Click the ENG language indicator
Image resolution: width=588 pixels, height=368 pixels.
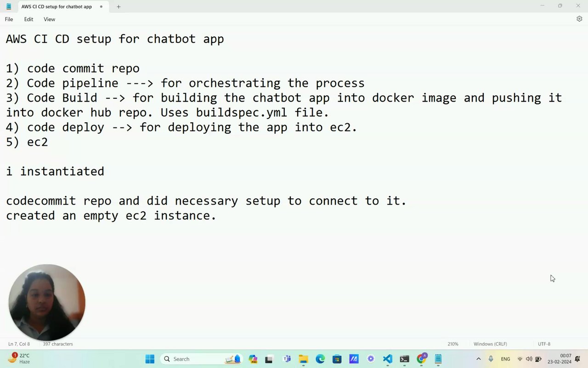pyautogui.click(x=505, y=359)
